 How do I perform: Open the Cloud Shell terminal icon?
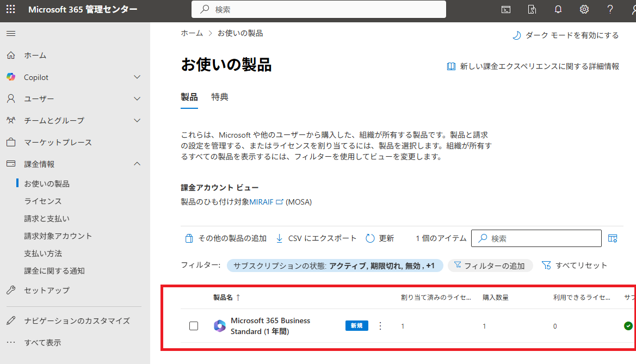coord(506,9)
